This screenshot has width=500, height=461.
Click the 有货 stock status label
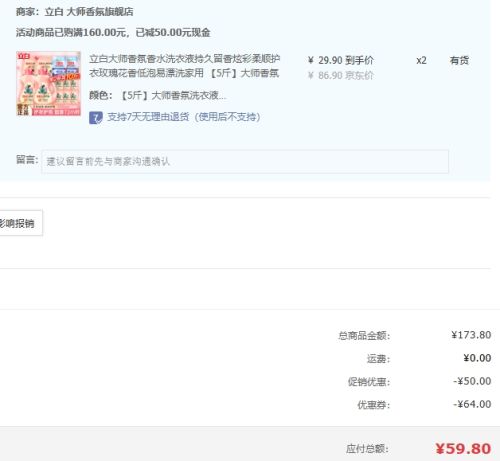tap(459, 60)
